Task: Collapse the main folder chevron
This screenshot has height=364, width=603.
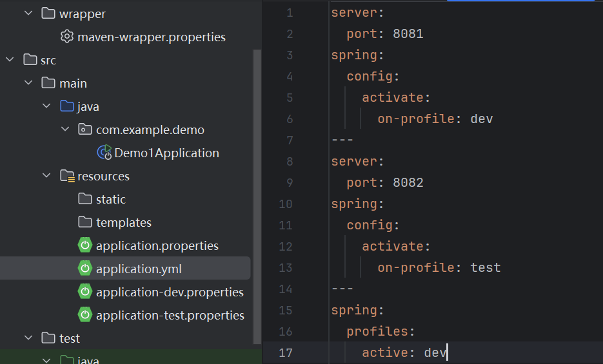Action: pyautogui.click(x=28, y=83)
